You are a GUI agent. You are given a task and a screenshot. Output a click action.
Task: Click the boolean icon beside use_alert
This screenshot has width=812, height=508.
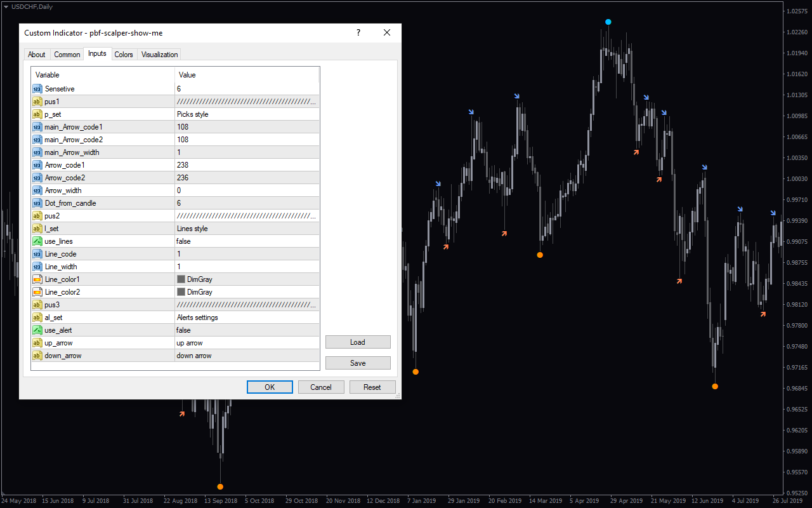click(37, 330)
